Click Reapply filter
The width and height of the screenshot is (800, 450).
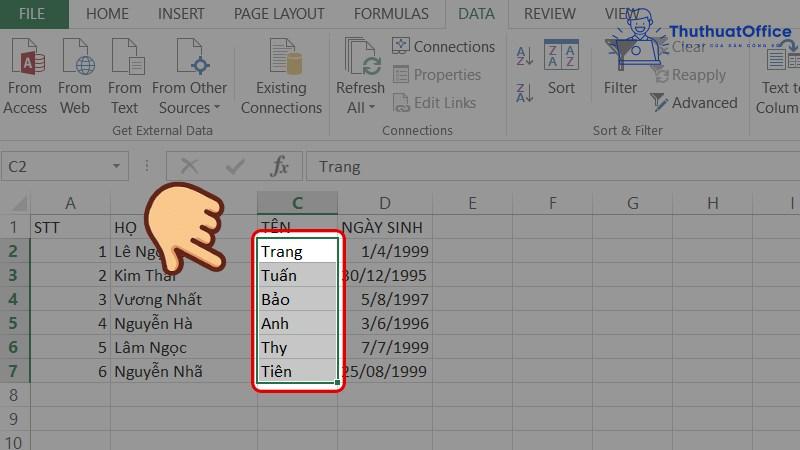(x=690, y=74)
